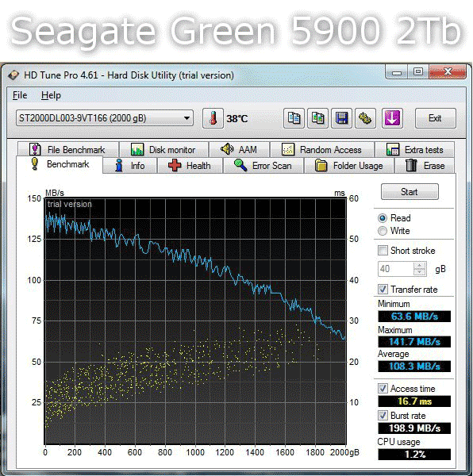Screen dimensions: 473x476
Task: Minimize the HD Tune Pro window
Action: 397,72
